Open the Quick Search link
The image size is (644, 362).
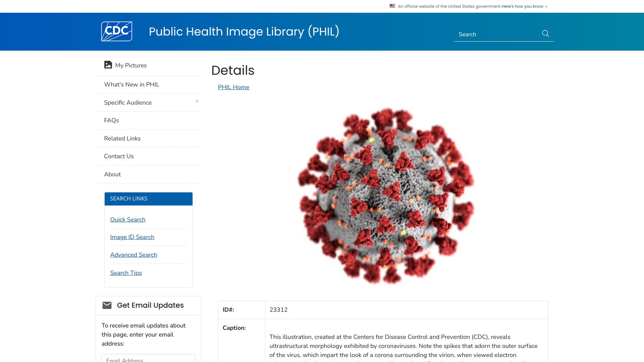[x=128, y=220]
